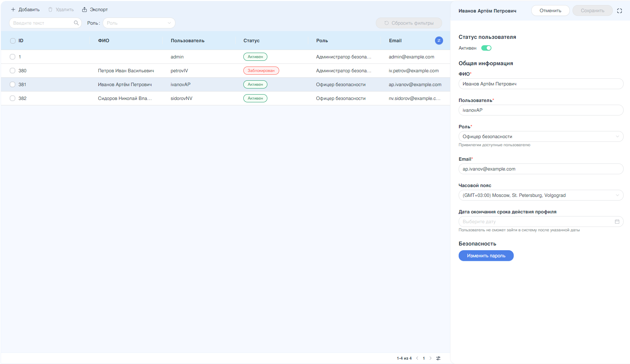Image resolution: width=630 pixels, height=364 pixels.
Task: Expand the user panel to fullscreen
Action: pyautogui.click(x=620, y=11)
